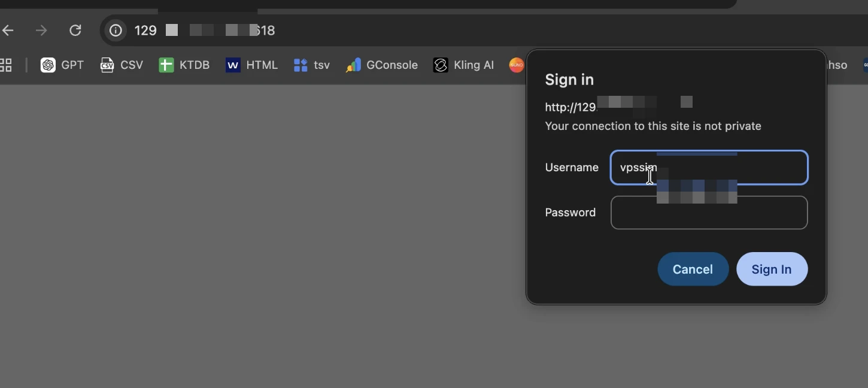868x388 pixels.
Task: Open the apps grid icon in bookmarks bar
Action: click(6, 65)
